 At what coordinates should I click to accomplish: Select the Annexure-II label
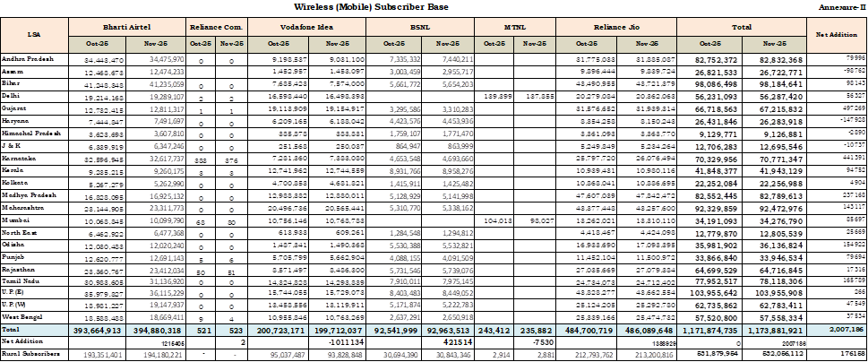[839, 7]
